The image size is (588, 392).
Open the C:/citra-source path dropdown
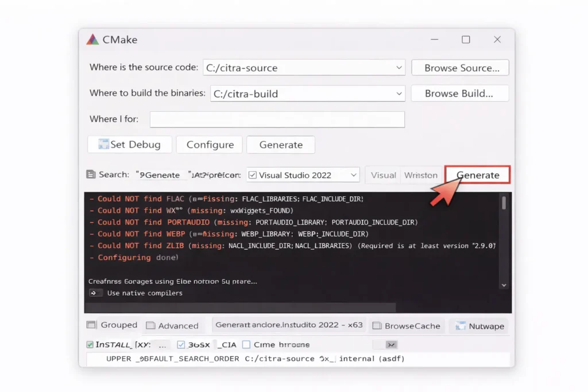400,67
